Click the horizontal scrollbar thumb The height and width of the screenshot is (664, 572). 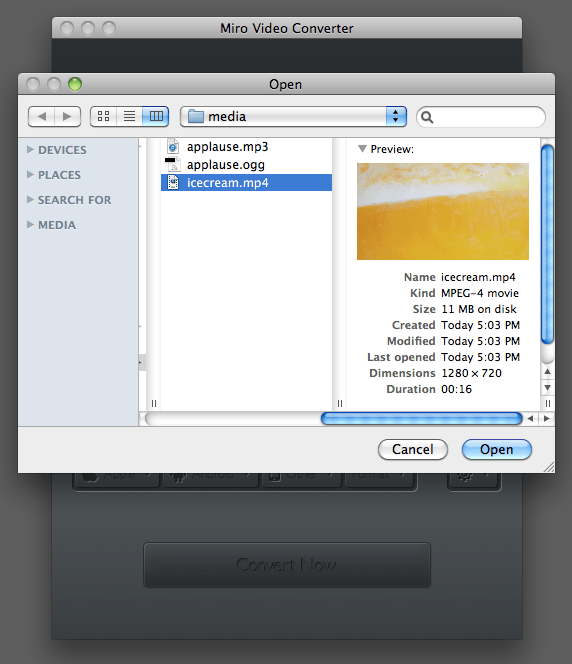[x=421, y=418]
